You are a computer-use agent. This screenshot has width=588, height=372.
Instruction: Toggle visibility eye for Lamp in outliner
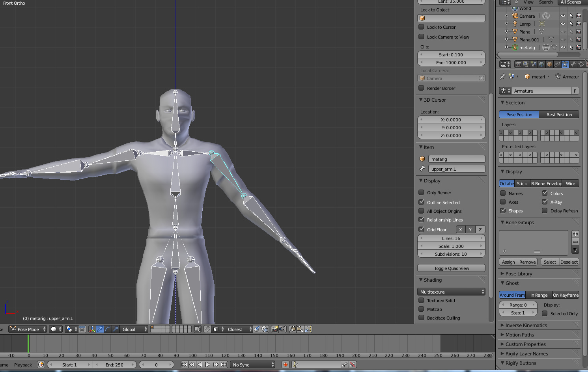point(563,24)
